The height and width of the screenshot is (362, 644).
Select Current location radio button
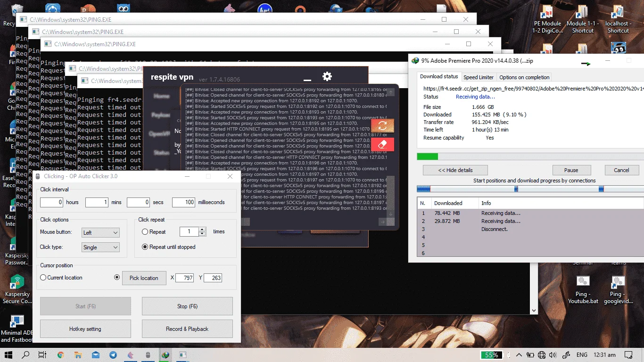[x=43, y=278]
